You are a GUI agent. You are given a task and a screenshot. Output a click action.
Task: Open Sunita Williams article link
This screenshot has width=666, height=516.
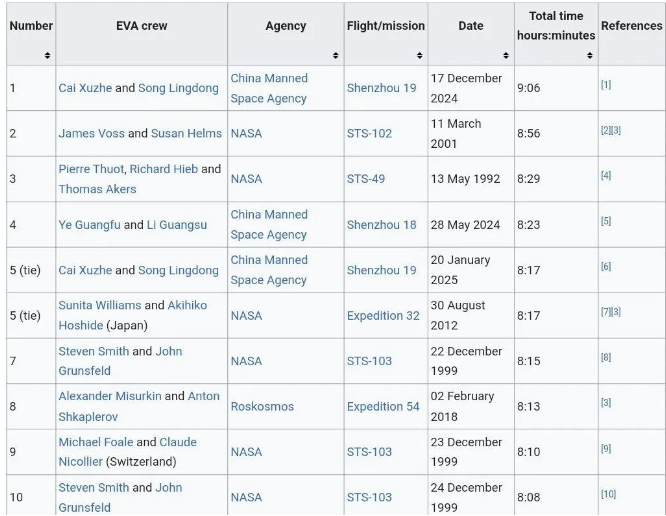tap(100, 305)
